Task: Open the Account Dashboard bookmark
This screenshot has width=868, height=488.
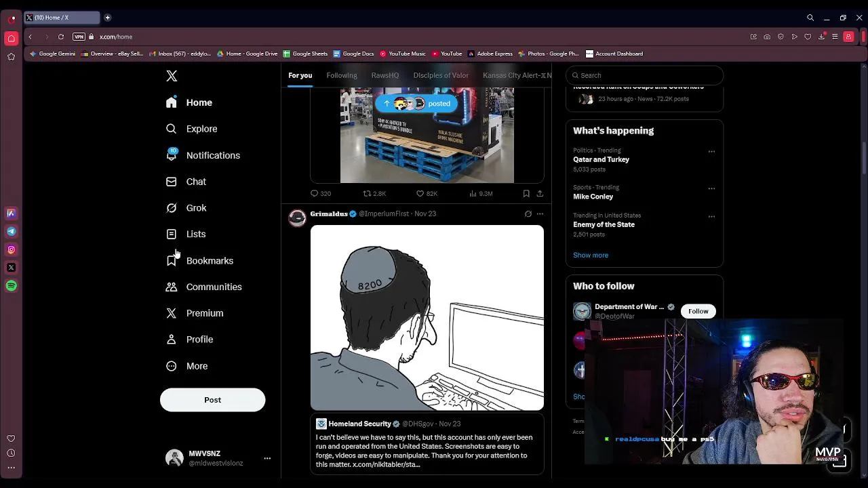Action: click(614, 54)
